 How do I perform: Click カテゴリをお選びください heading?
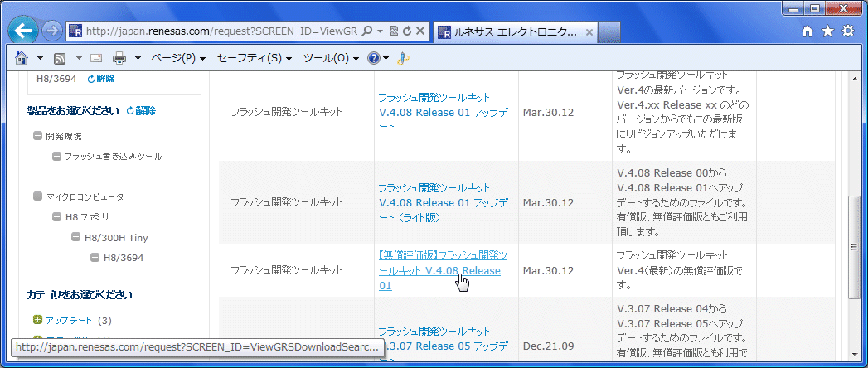click(x=79, y=294)
